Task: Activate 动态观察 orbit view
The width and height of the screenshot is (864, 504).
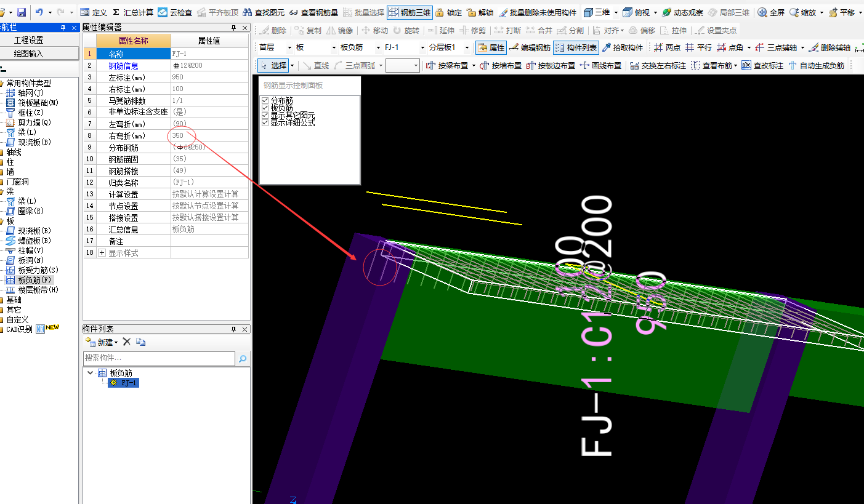Action: pyautogui.click(x=682, y=12)
